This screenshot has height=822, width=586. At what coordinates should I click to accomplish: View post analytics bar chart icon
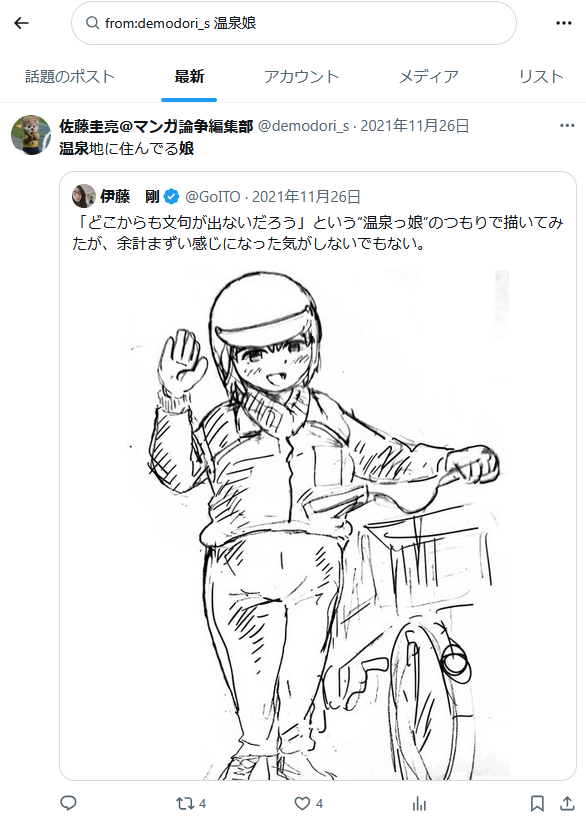[419, 803]
